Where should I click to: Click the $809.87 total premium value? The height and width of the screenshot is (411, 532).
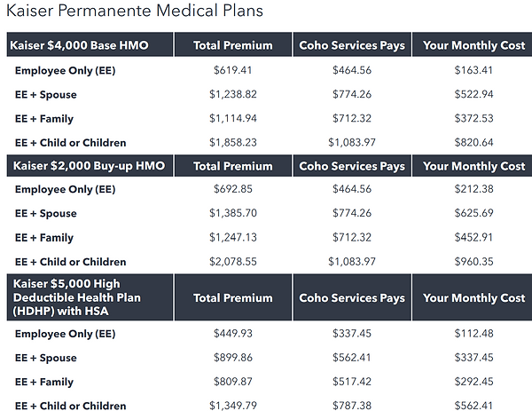[233, 382]
